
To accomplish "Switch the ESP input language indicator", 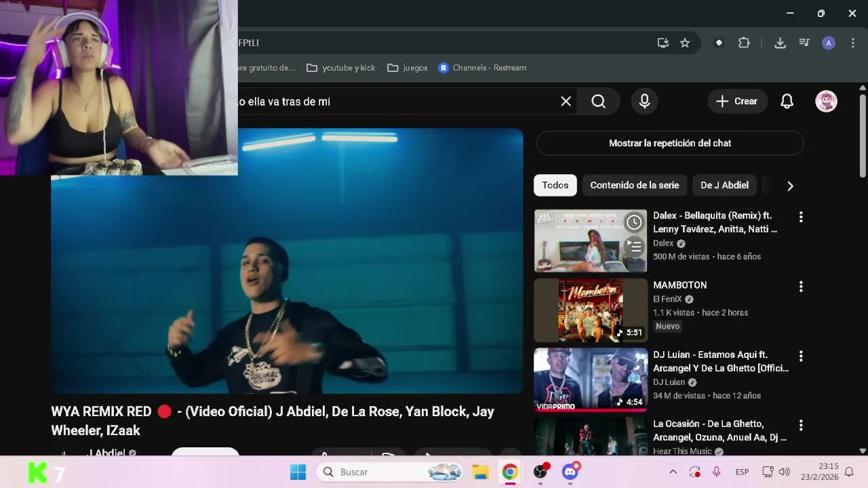I will [743, 472].
